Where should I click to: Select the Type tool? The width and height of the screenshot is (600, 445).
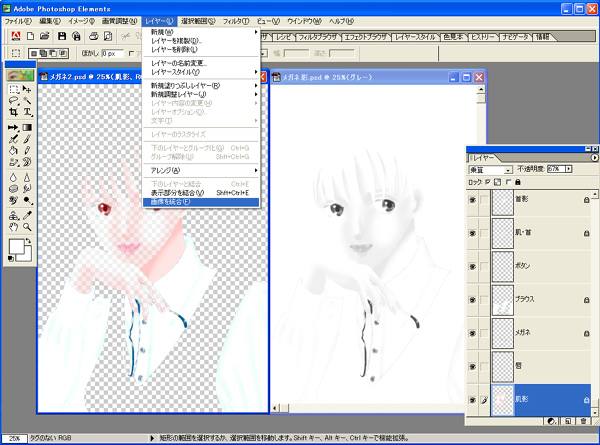click(27, 112)
